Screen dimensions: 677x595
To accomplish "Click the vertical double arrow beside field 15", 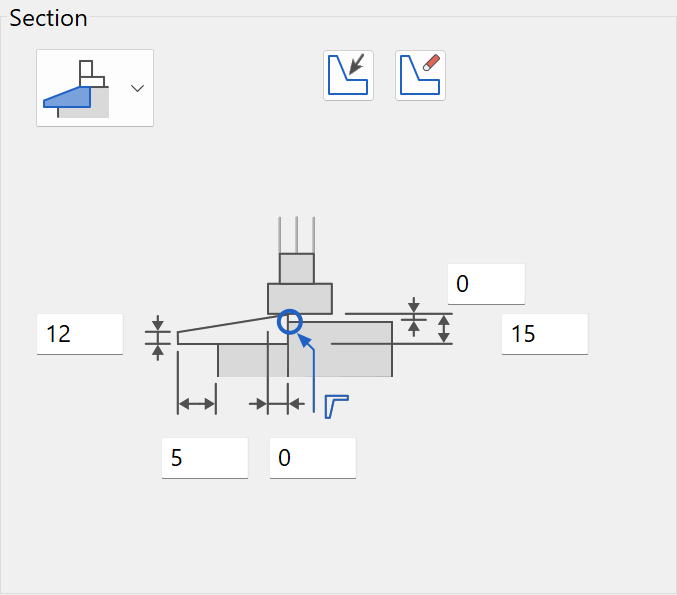I will tap(444, 329).
